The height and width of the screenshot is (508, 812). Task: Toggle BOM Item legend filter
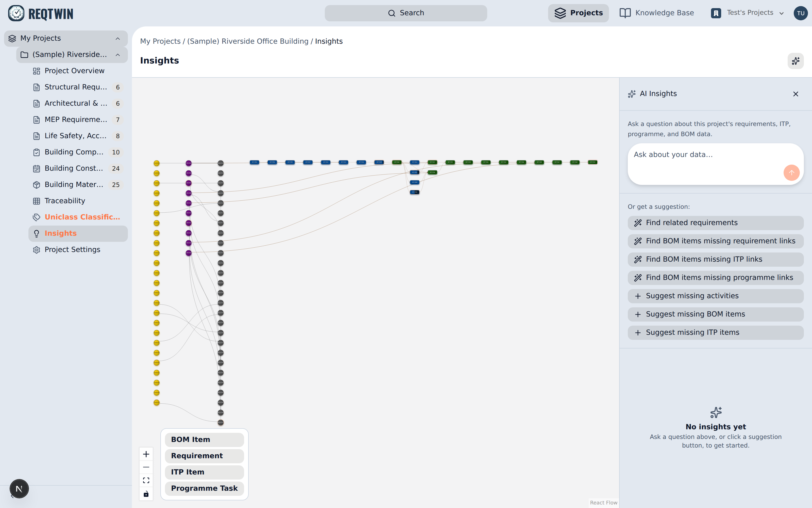204,440
